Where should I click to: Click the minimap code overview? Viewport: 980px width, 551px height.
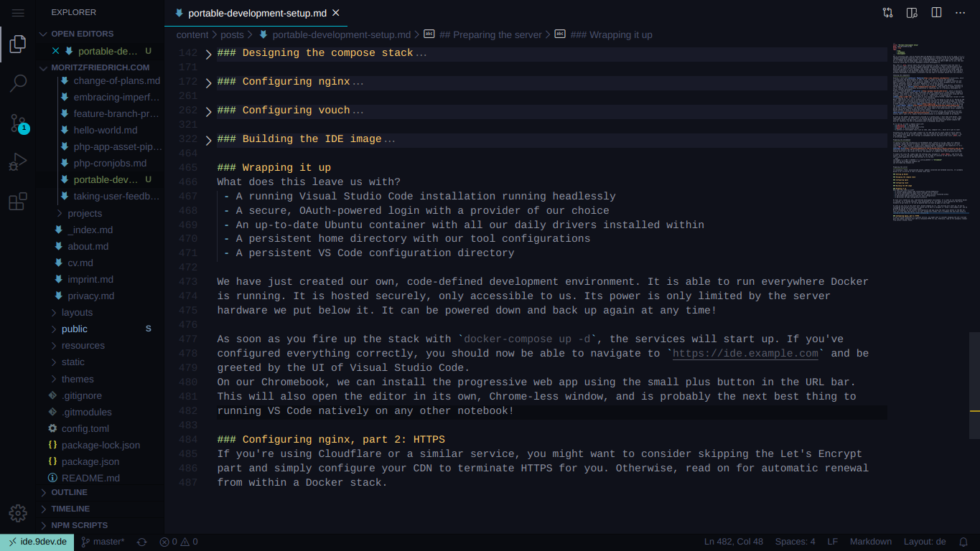pyautogui.click(x=930, y=133)
